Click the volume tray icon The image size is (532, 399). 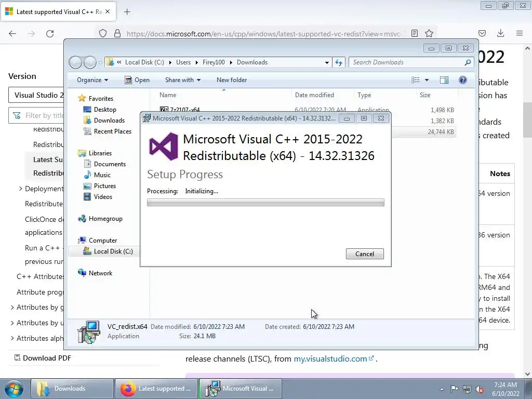point(480,389)
